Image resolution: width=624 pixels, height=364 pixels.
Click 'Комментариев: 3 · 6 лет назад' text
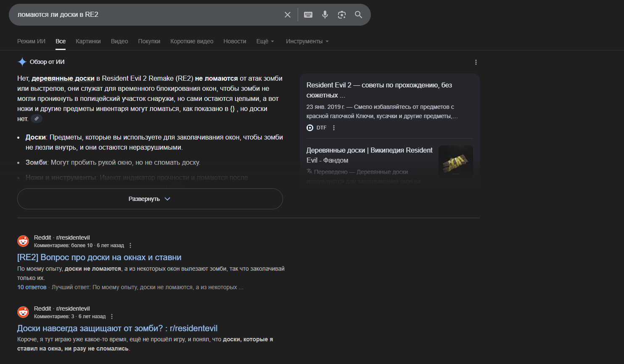pyautogui.click(x=70, y=317)
